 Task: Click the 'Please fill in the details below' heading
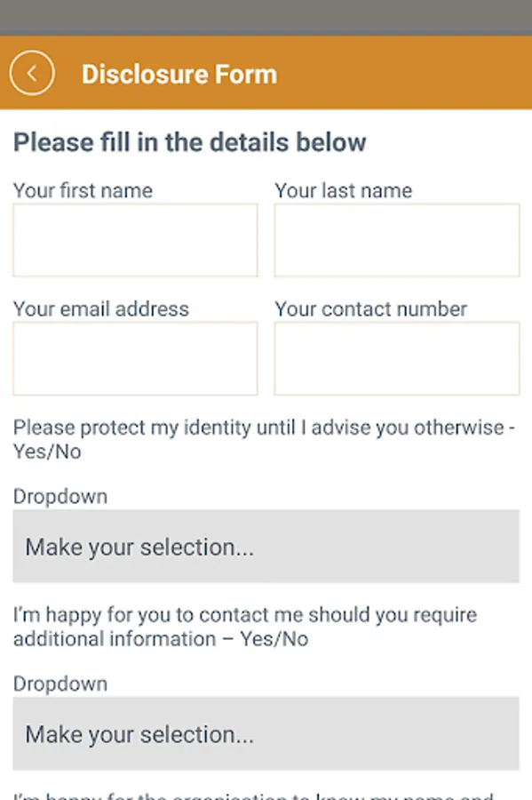[189, 142]
